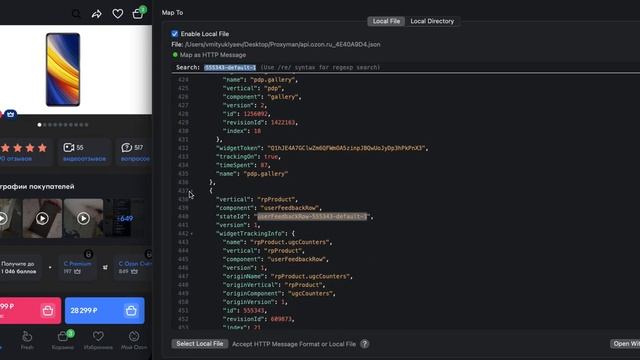
Task: Click the file path ending in 4E40A9D4.json
Action: [x=282, y=44]
